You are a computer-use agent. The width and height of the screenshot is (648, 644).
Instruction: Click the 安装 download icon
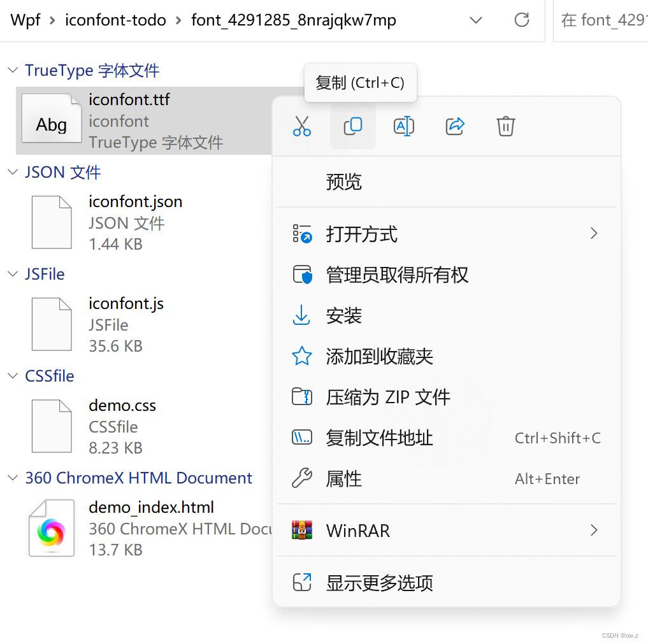[x=302, y=315]
